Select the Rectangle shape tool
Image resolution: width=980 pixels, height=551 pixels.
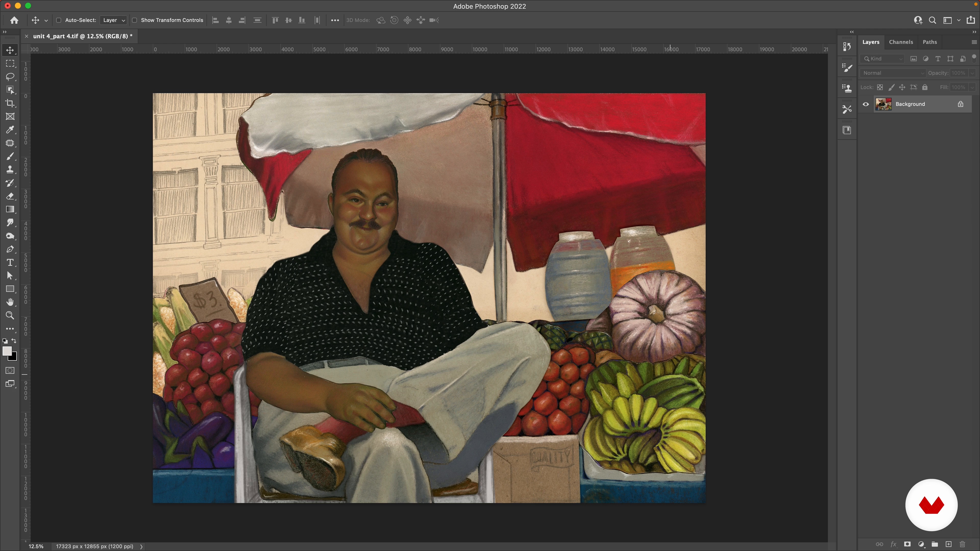click(10, 289)
